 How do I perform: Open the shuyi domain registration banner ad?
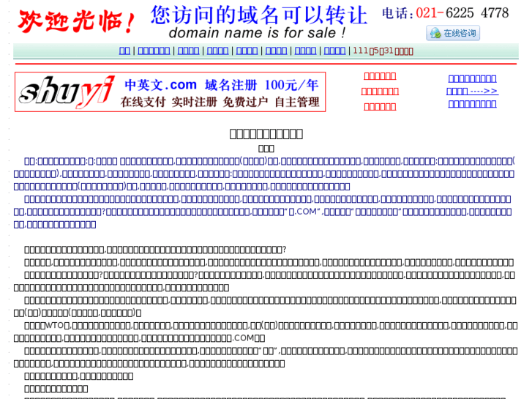[x=171, y=92]
